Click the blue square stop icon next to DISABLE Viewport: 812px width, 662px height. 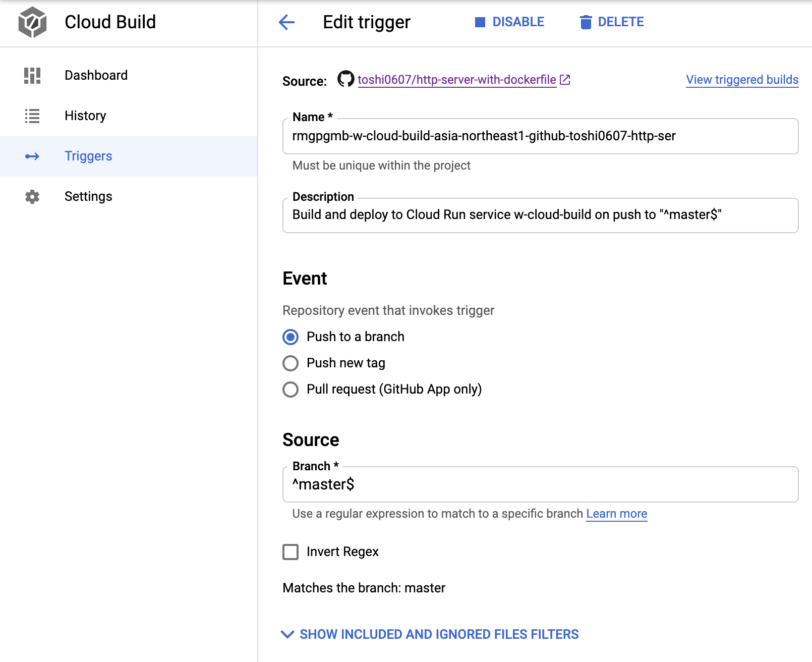480,22
